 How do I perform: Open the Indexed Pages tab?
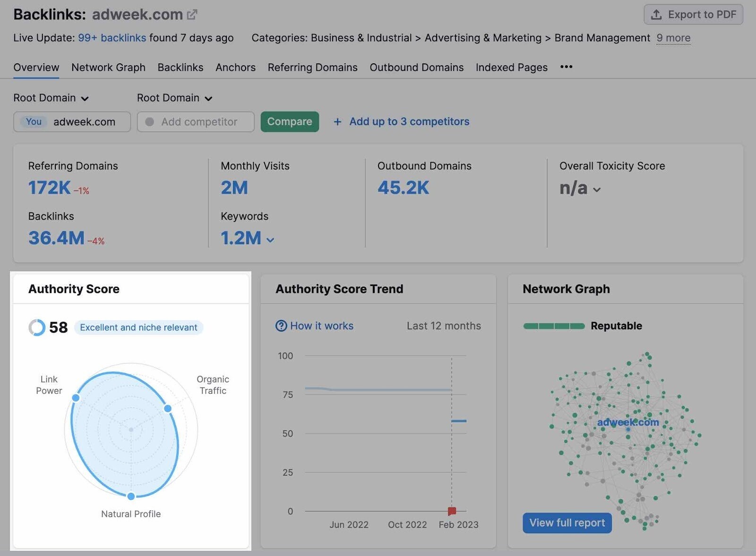point(511,68)
